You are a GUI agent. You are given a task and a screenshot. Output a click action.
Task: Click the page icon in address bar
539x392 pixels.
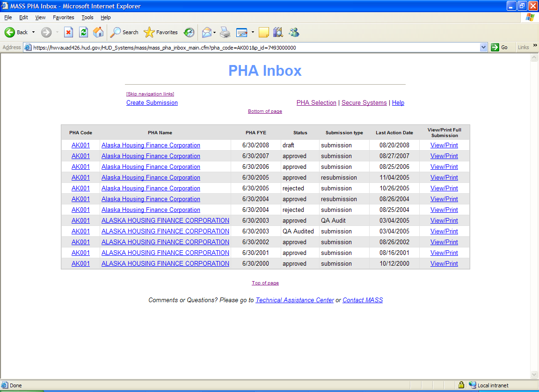(28, 47)
